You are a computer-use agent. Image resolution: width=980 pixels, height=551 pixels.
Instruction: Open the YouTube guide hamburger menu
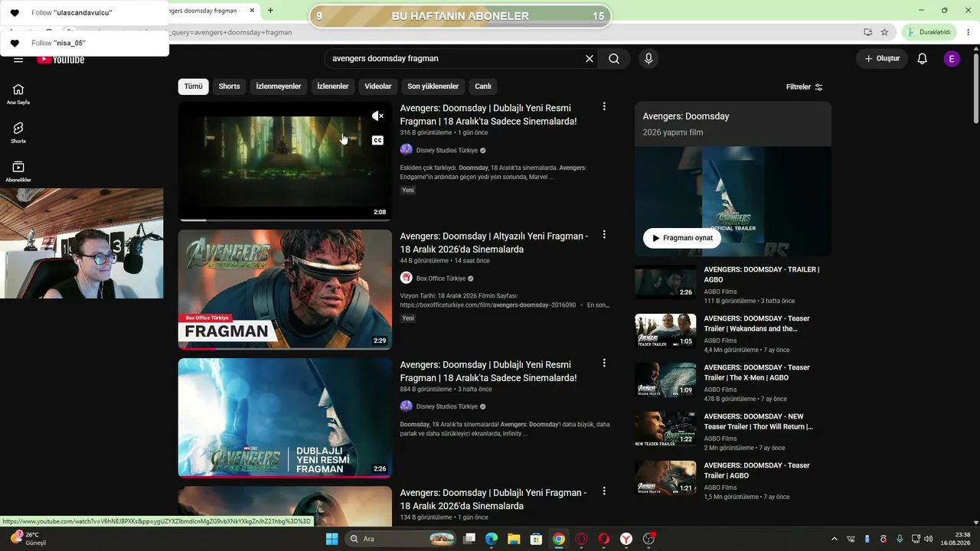[18, 59]
